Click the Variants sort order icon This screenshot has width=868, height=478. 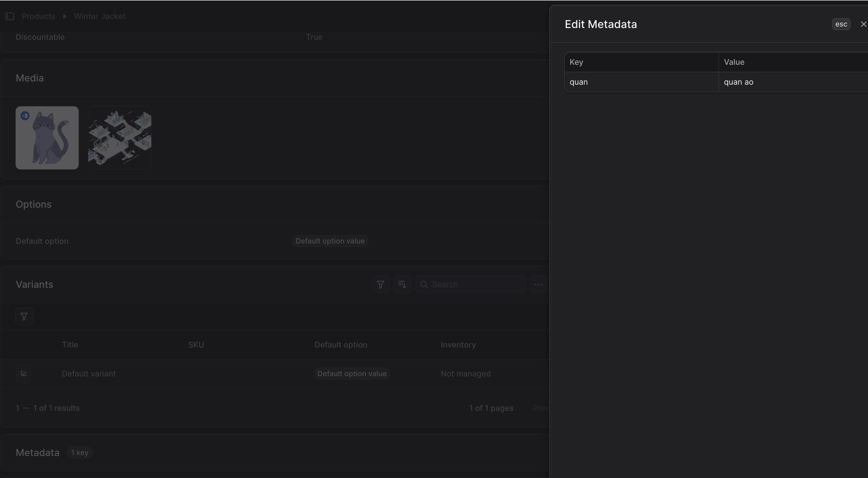tap(402, 285)
